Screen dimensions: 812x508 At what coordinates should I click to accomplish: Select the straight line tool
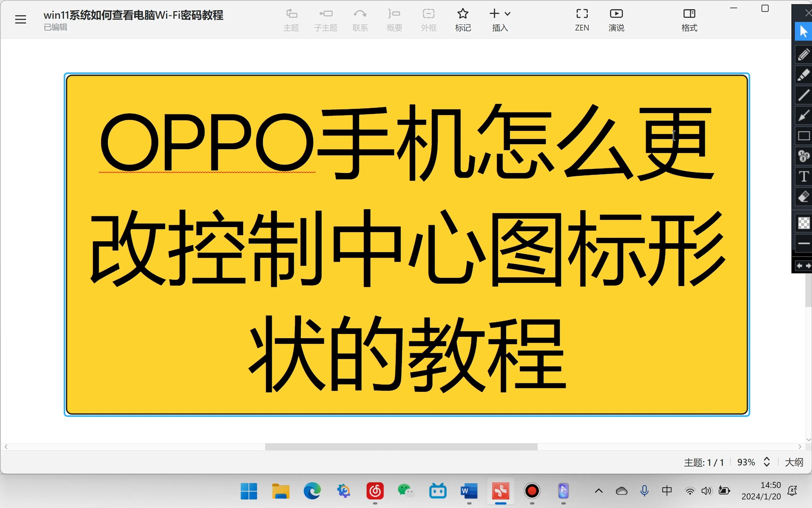804,95
